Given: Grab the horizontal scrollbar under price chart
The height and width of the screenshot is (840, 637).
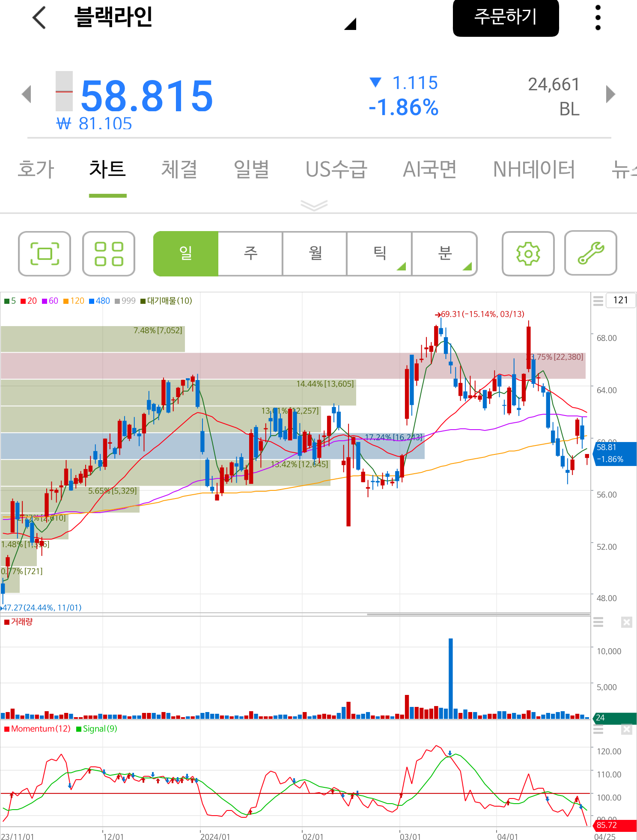Looking at the screenshot, I should coord(479,614).
